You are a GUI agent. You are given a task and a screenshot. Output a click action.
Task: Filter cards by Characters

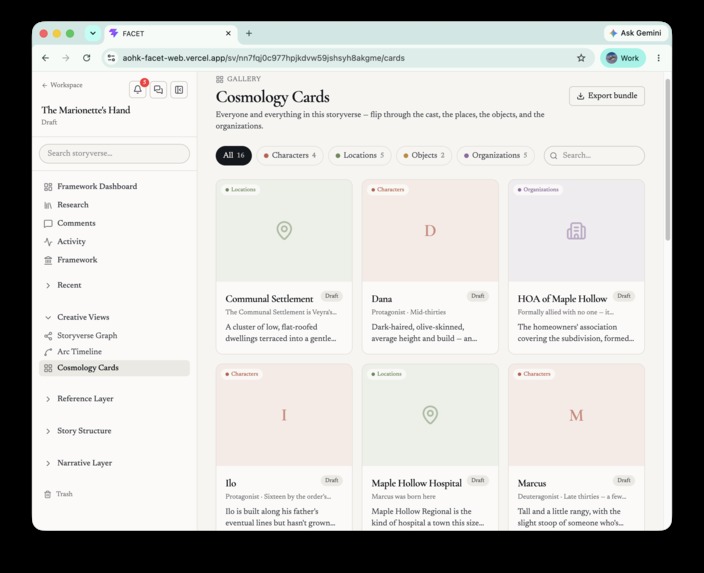click(x=290, y=155)
